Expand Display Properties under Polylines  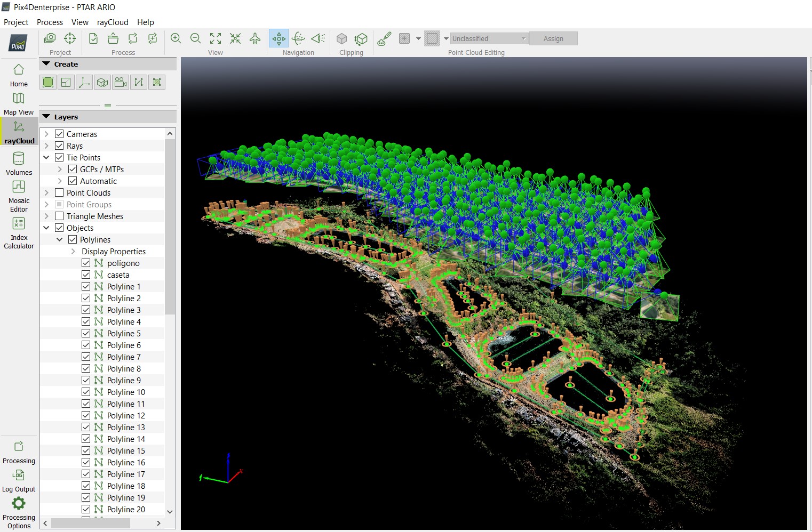(73, 251)
